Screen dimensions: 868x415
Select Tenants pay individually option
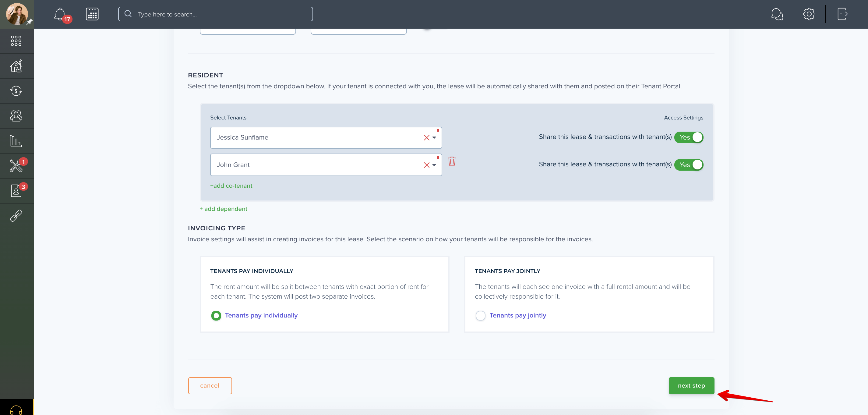click(x=216, y=316)
